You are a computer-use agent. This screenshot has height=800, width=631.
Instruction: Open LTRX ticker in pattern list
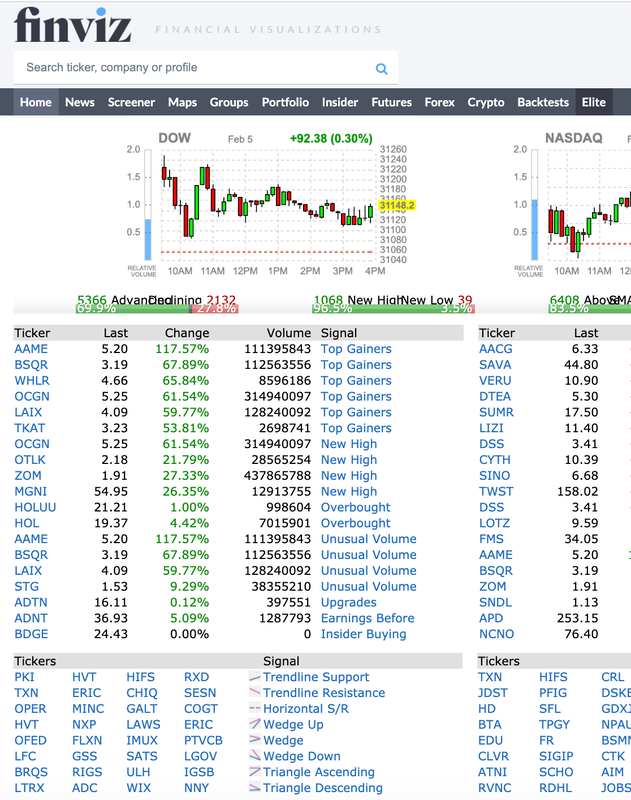(x=29, y=788)
